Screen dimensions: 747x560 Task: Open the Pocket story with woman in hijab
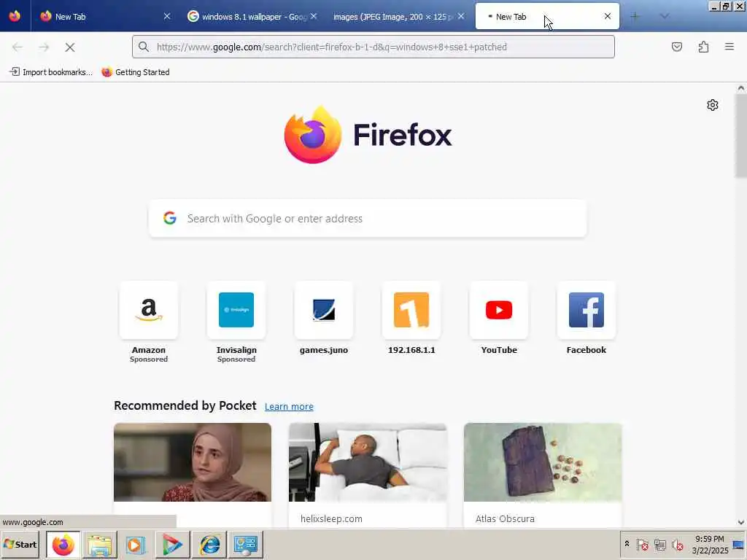[193, 462]
